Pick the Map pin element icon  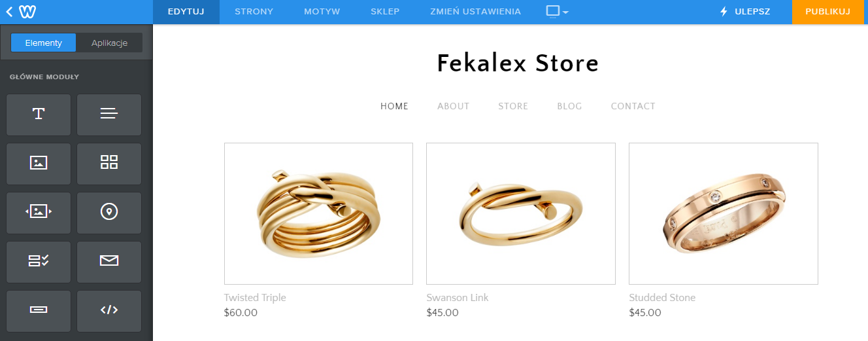point(109,213)
